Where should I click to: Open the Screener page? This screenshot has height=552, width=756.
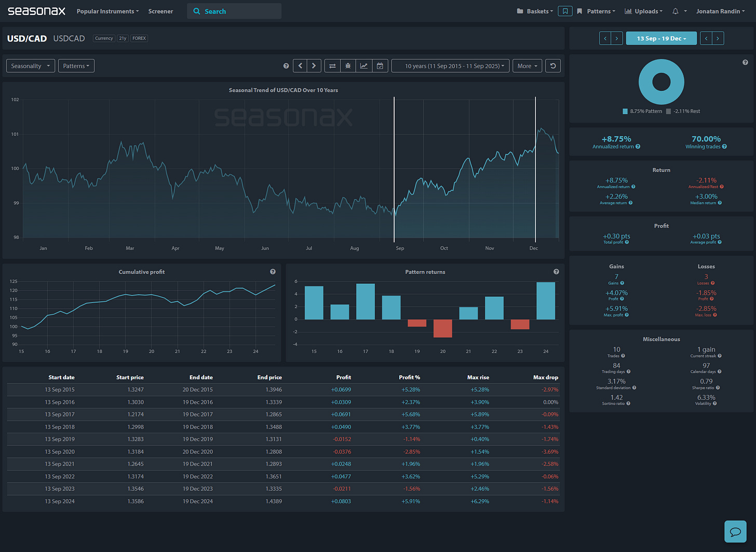tap(160, 11)
